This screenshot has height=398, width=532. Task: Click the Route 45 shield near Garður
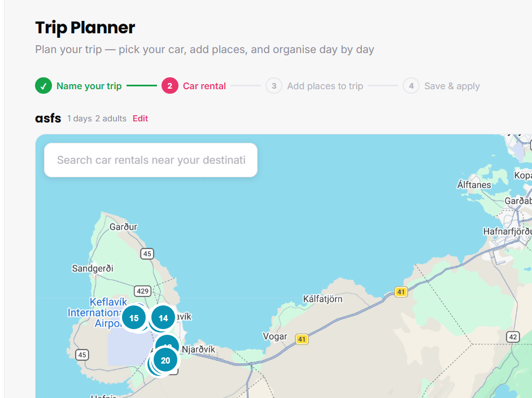[x=147, y=253]
